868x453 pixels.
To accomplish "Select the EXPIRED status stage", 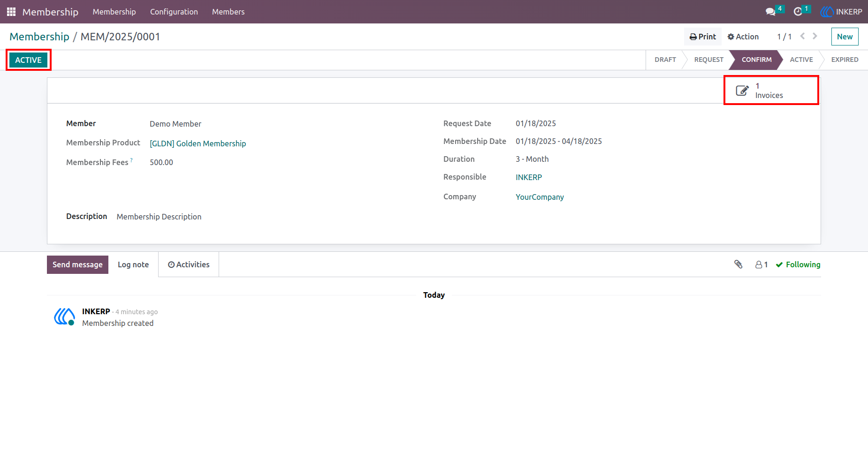I will (x=845, y=60).
